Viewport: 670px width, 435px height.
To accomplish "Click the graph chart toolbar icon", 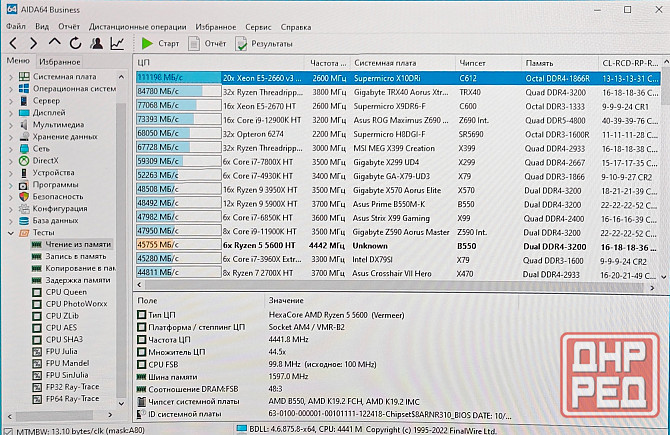I will point(118,43).
